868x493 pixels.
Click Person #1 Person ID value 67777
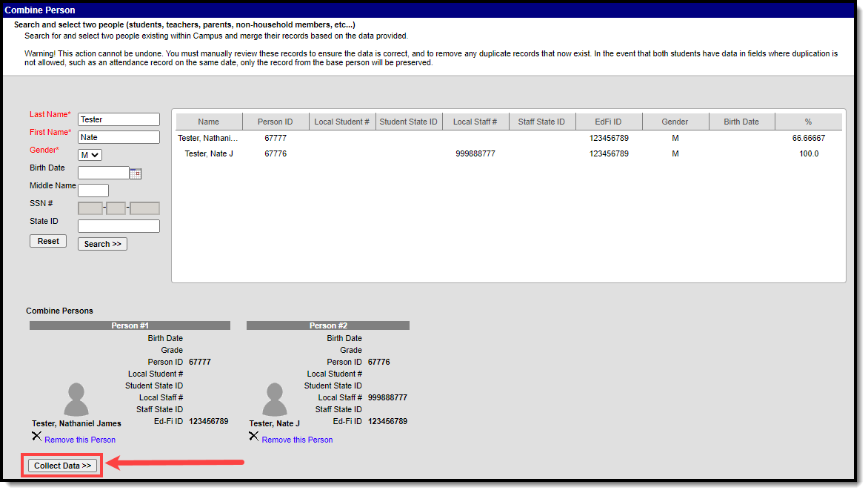click(x=200, y=363)
